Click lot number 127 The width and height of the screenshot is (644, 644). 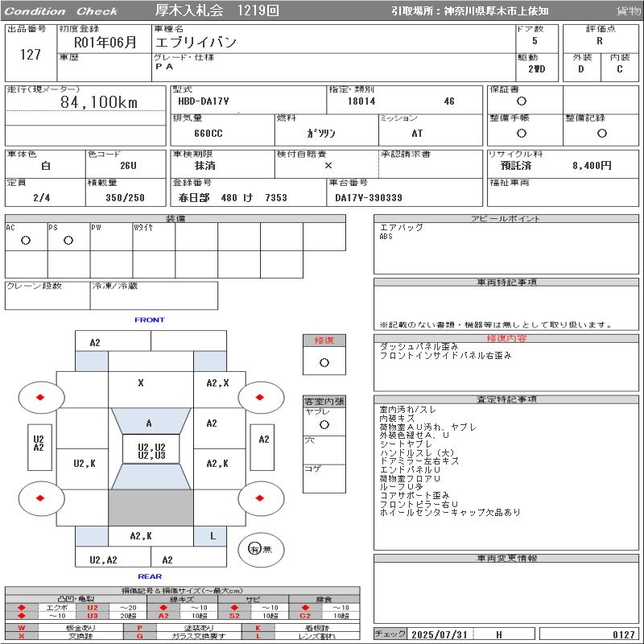31,55
